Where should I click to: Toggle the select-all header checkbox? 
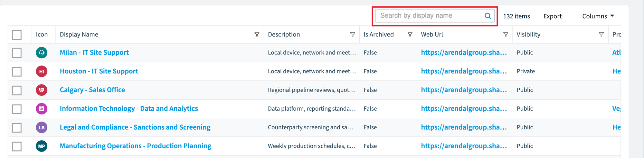click(17, 35)
